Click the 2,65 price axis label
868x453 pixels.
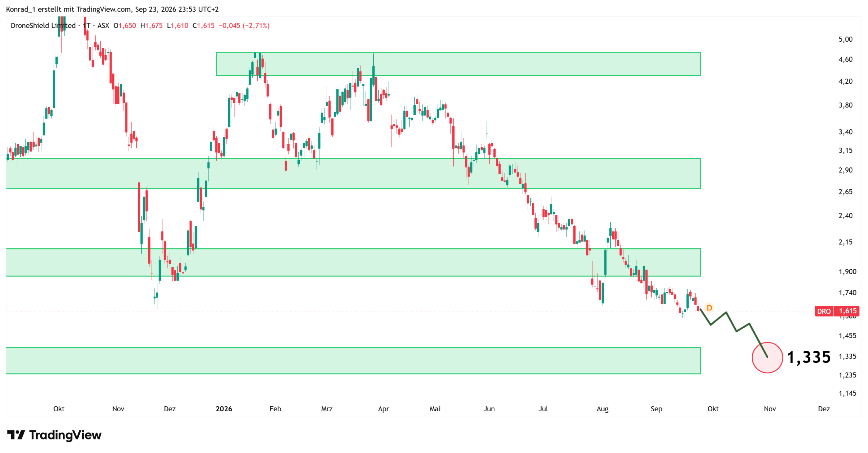(x=845, y=192)
